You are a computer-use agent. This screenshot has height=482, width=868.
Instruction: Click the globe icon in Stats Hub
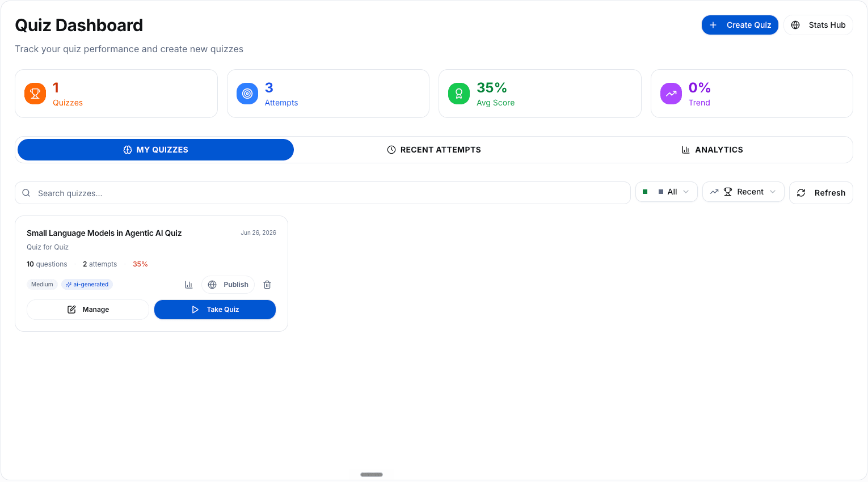pyautogui.click(x=795, y=25)
